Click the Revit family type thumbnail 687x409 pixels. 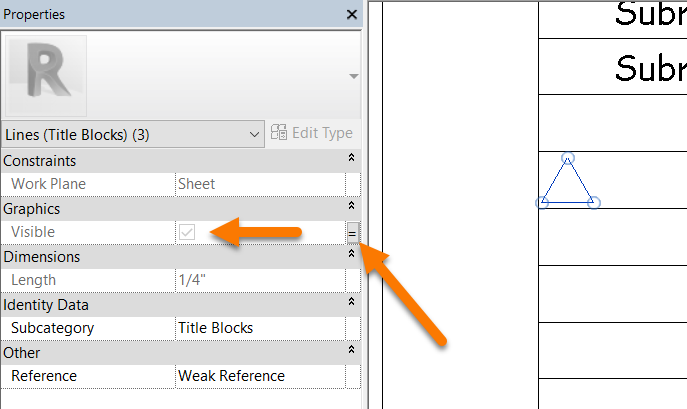coord(45,75)
